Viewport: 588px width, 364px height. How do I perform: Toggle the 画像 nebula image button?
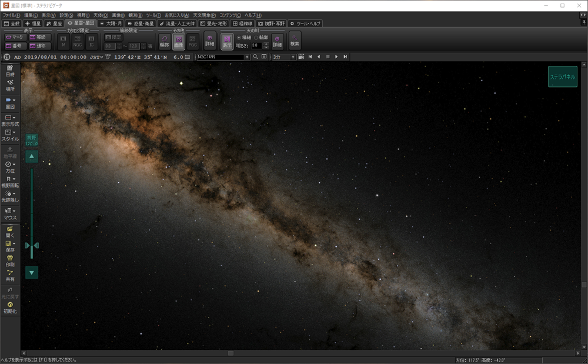179,41
